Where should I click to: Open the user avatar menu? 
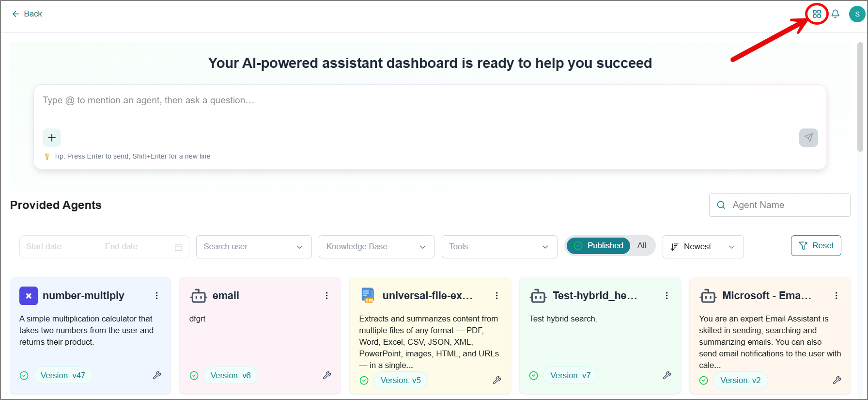(x=857, y=14)
